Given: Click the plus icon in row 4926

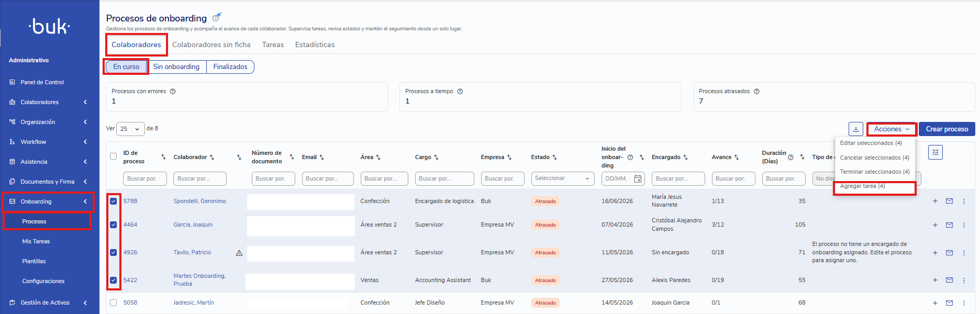Looking at the screenshot, I should (x=935, y=253).
